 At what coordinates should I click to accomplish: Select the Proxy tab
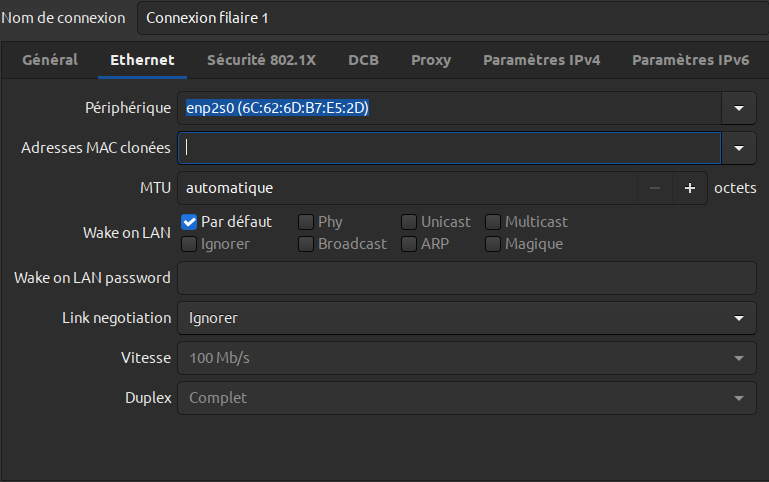(x=431, y=60)
